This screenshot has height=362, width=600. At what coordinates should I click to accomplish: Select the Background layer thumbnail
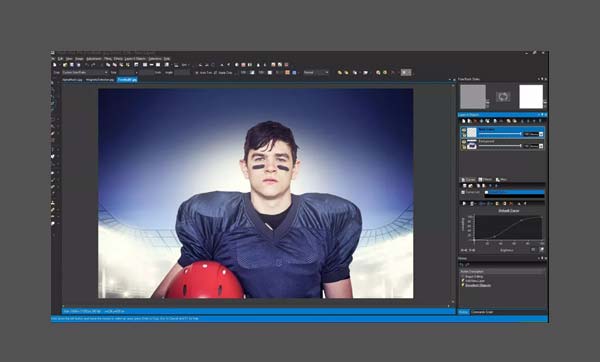coord(472,145)
